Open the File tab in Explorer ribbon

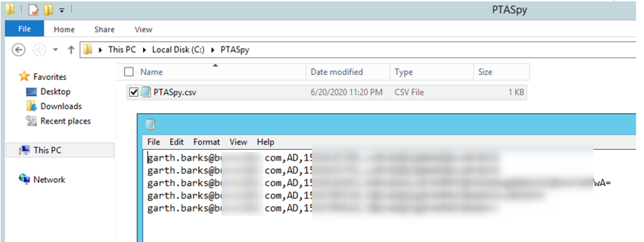tap(24, 29)
